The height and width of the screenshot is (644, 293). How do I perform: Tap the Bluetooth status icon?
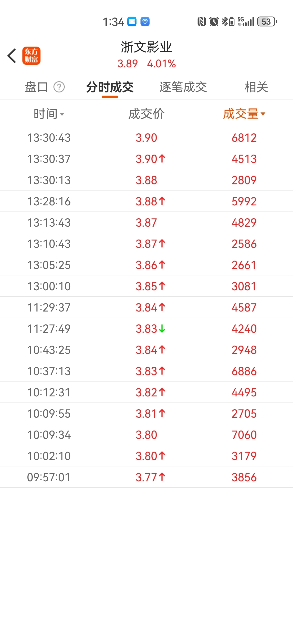pyautogui.click(x=228, y=21)
